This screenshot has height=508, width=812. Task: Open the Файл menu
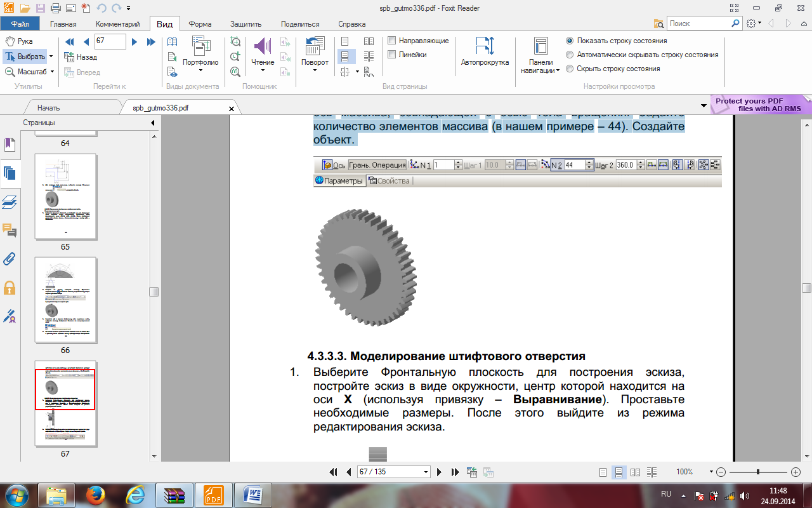click(20, 24)
